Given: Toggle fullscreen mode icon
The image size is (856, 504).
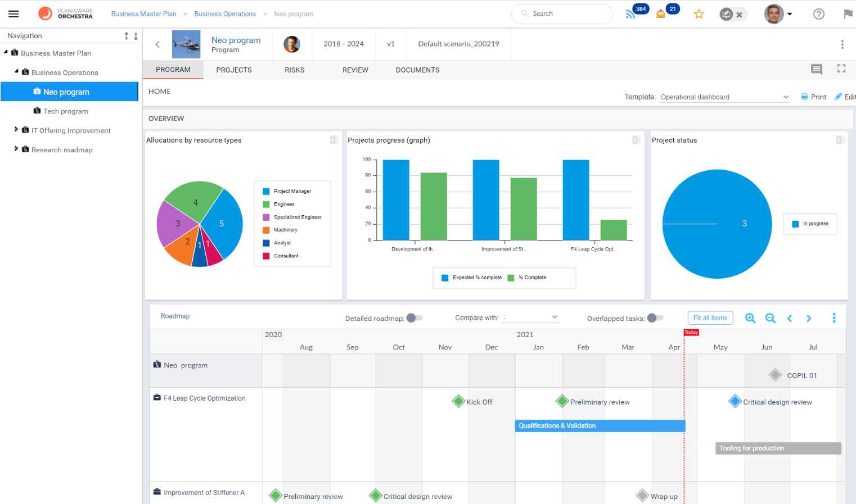Looking at the screenshot, I should click(841, 69).
